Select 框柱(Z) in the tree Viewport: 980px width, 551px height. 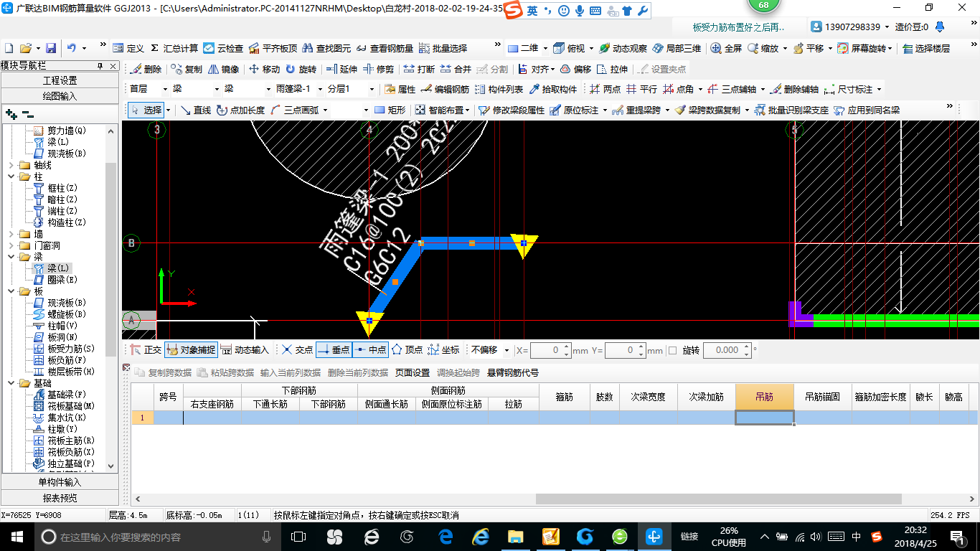pyautogui.click(x=62, y=188)
